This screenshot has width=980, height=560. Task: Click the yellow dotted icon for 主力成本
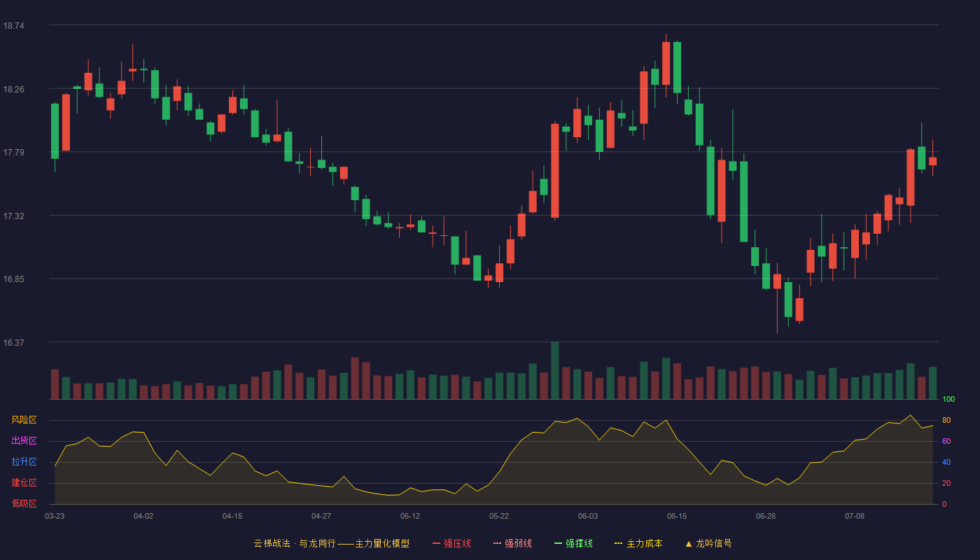click(x=619, y=543)
